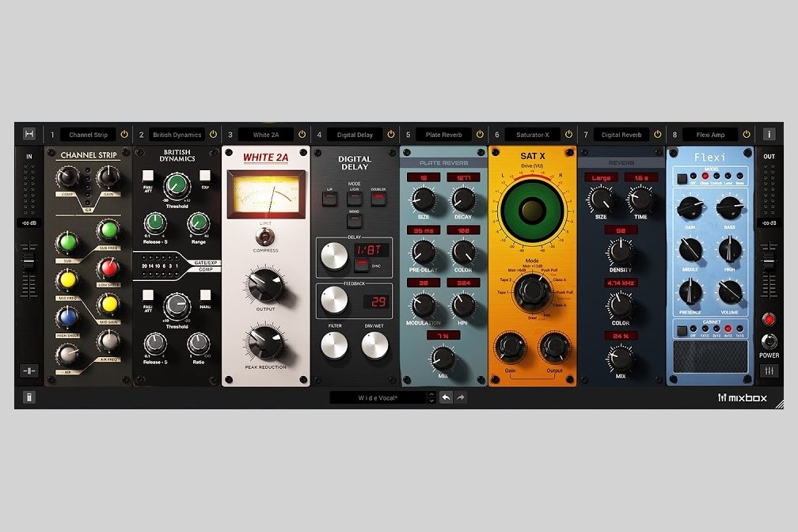Click the redo arrow near the preset bar
The width and height of the screenshot is (798, 532).
(x=461, y=397)
